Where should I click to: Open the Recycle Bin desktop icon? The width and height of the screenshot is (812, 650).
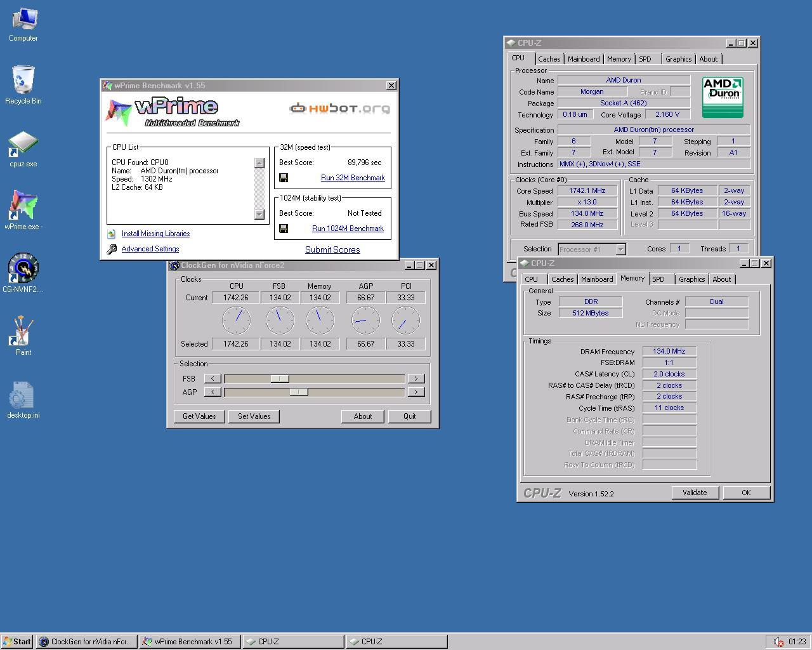coord(23,86)
